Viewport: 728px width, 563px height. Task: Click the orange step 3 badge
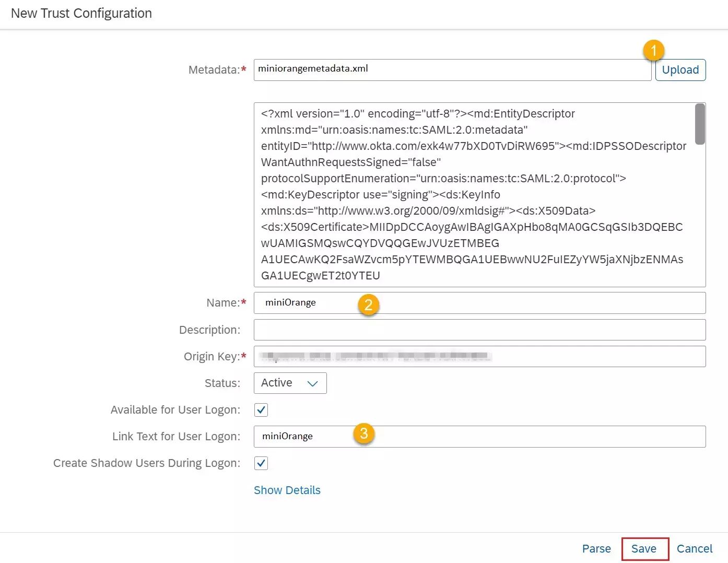click(363, 433)
